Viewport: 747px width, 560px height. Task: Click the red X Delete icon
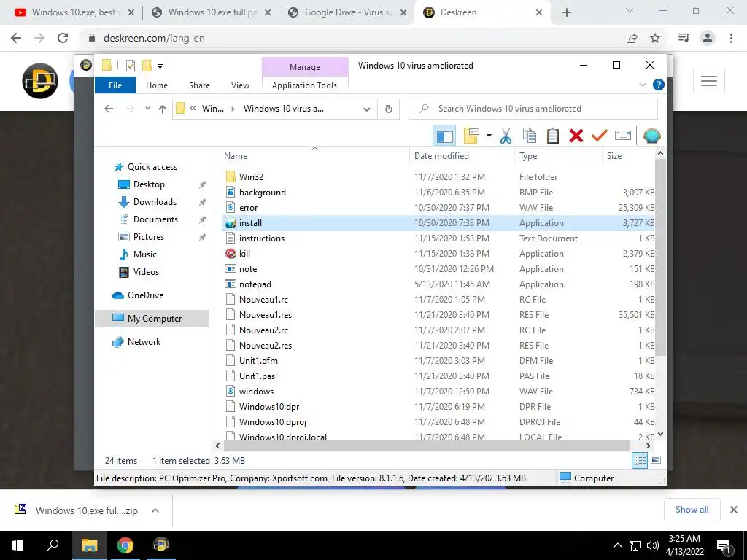(x=576, y=136)
